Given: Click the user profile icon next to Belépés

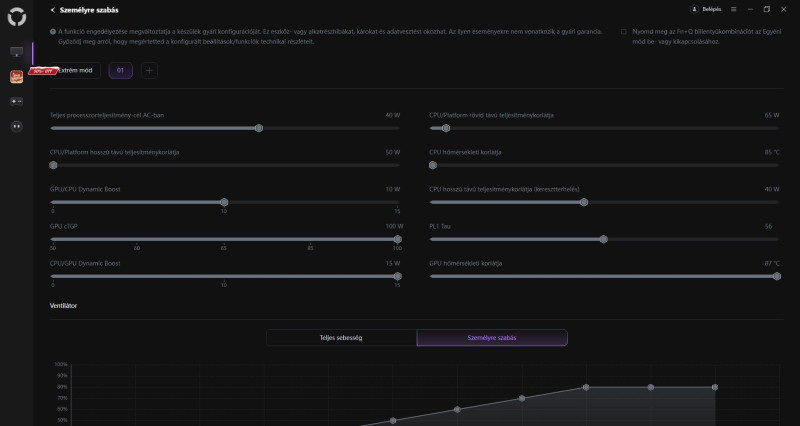Looking at the screenshot, I should click(695, 9).
